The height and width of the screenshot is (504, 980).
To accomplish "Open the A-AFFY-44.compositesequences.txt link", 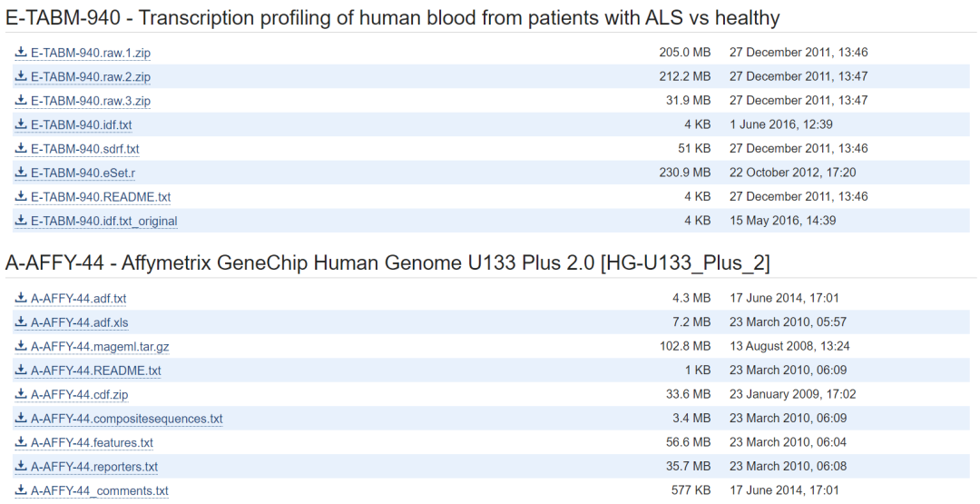I will tap(126, 419).
